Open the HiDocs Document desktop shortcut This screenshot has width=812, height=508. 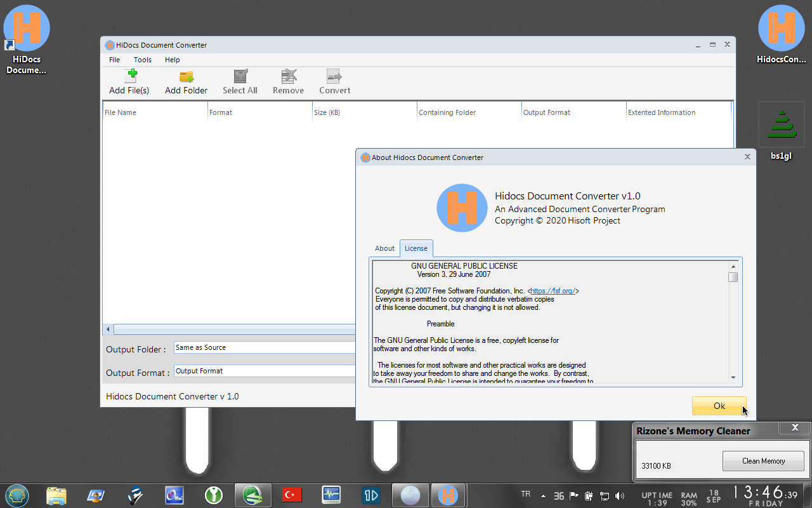tap(27, 39)
